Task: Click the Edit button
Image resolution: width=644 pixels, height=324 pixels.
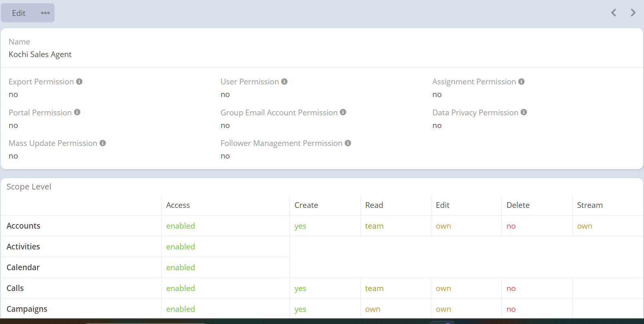Action: click(x=19, y=13)
